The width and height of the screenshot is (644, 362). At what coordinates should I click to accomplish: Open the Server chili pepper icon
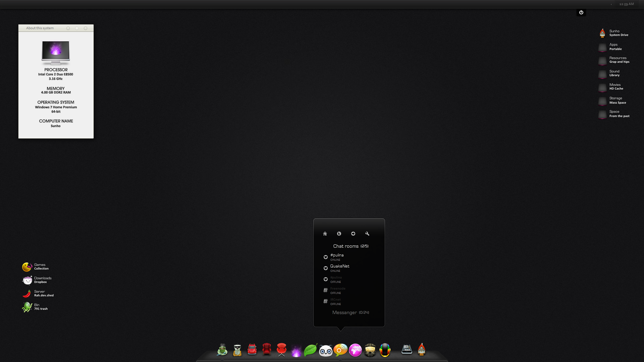(26, 294)
